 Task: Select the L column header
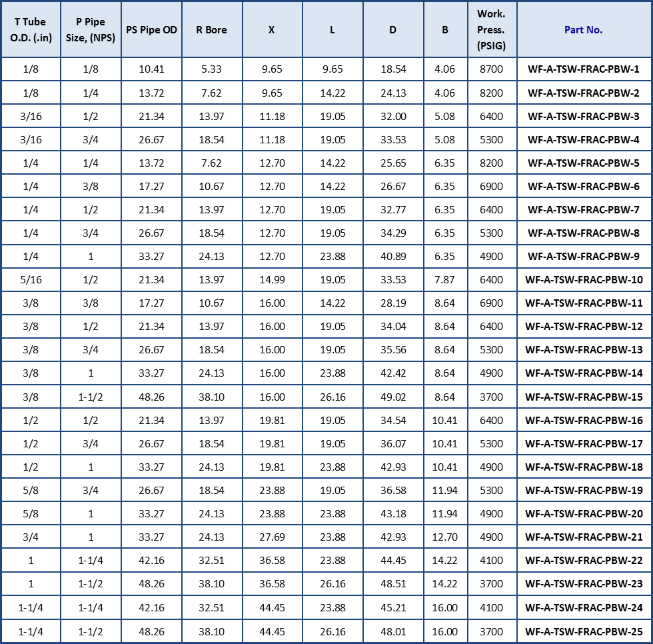(x=332, y=30)
